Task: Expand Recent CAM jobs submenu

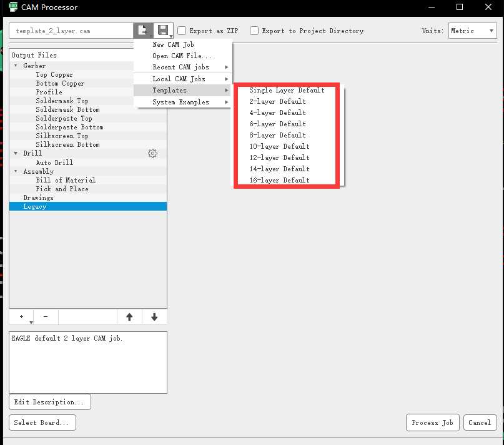Action: pos(182,67)
